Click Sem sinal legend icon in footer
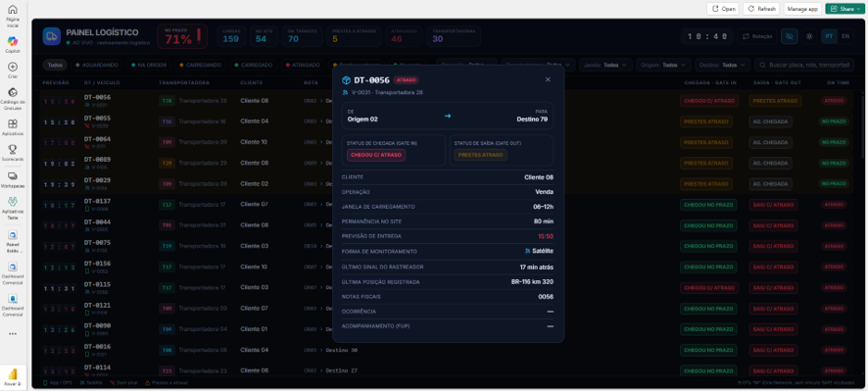This screenshot has width=868, height=391. point(113,383)
